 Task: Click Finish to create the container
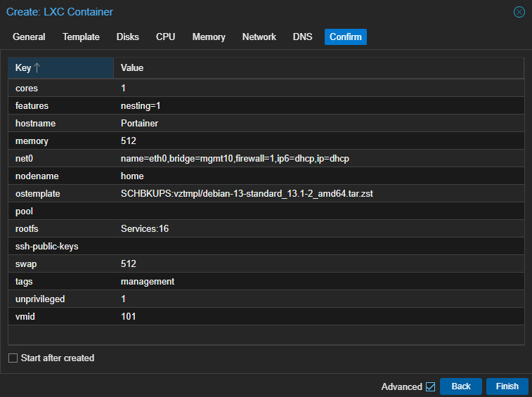pos(507,386)
